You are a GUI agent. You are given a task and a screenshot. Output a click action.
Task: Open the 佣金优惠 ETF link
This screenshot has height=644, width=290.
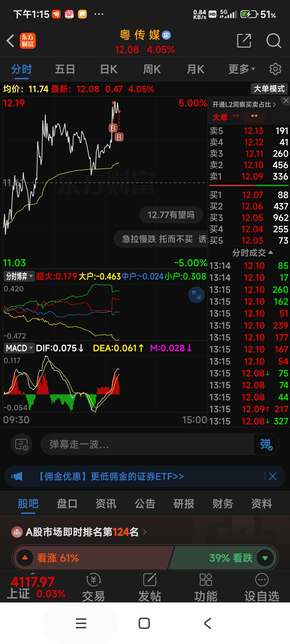tap(111, 476)
